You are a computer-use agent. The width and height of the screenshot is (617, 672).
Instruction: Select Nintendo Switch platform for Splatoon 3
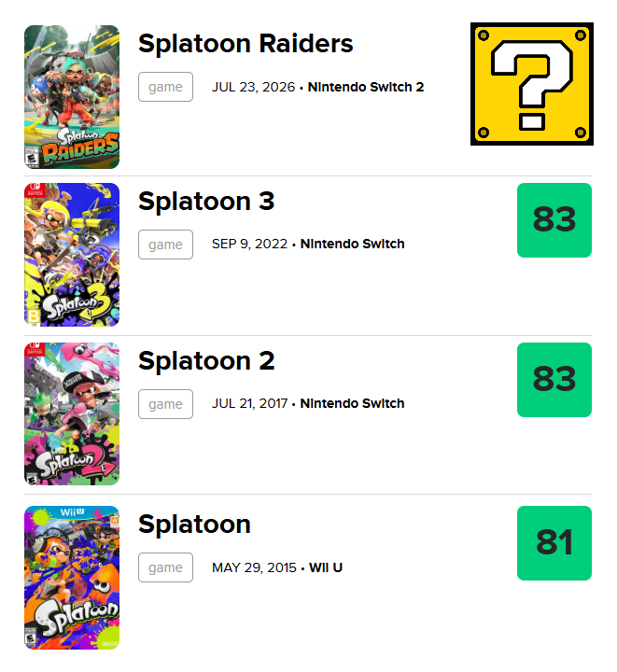tap(352, 244)
